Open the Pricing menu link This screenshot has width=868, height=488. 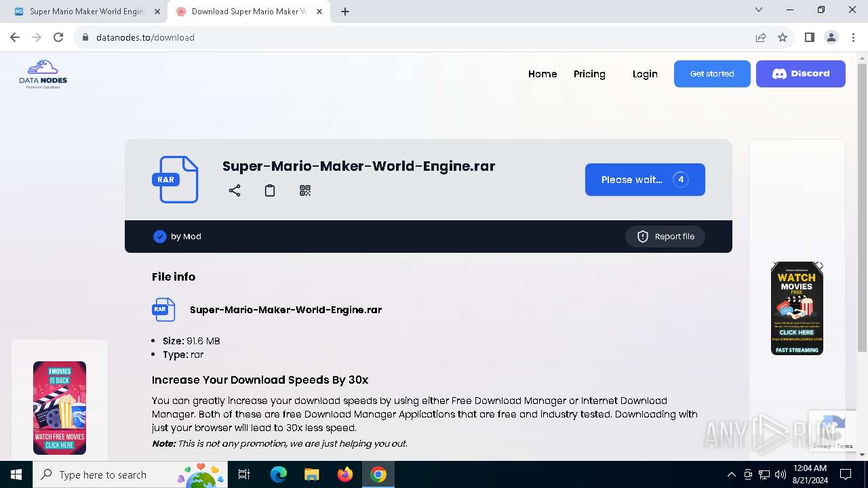tap(589, 74)
